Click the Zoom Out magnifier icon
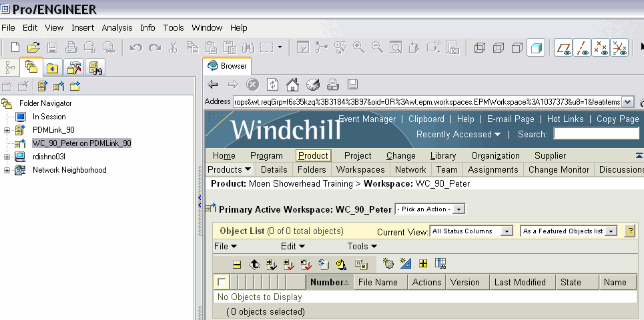This screenshot has width=644, height=320. pos(377,47)
